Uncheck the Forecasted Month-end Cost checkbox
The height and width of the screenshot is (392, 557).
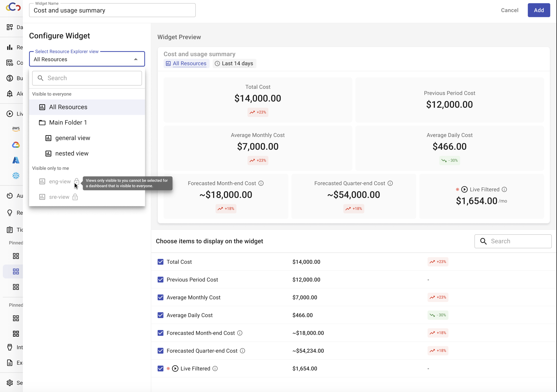[x=160, y=333]
